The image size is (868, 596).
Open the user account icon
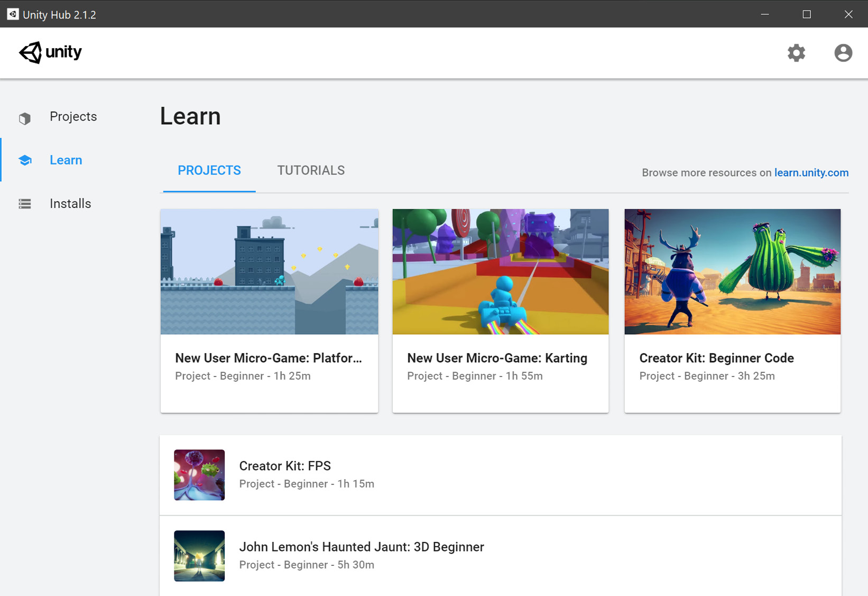(x=843, y=53)
